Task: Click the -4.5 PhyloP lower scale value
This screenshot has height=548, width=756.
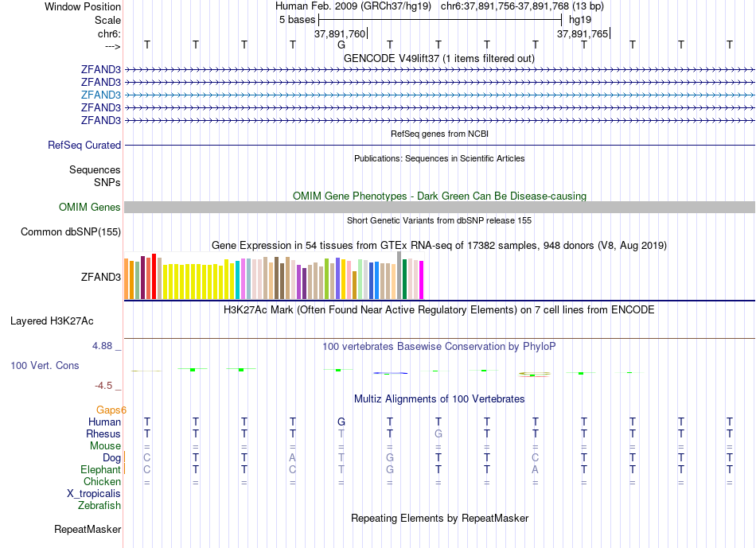Action: click(103, 386)
